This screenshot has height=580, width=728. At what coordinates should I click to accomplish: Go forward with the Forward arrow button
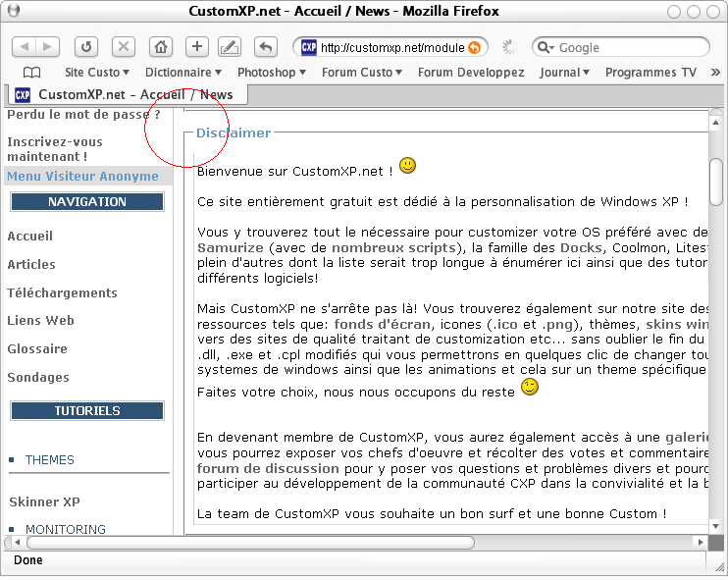[48, 46]
